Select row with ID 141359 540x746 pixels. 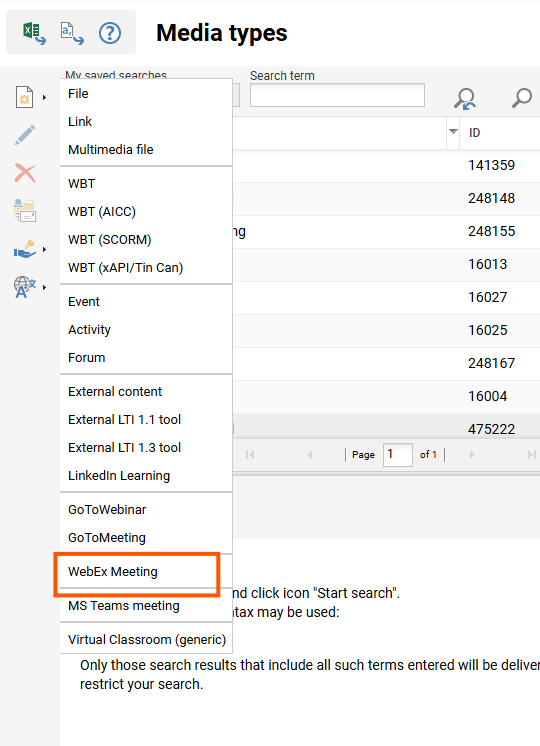(386, 166)
